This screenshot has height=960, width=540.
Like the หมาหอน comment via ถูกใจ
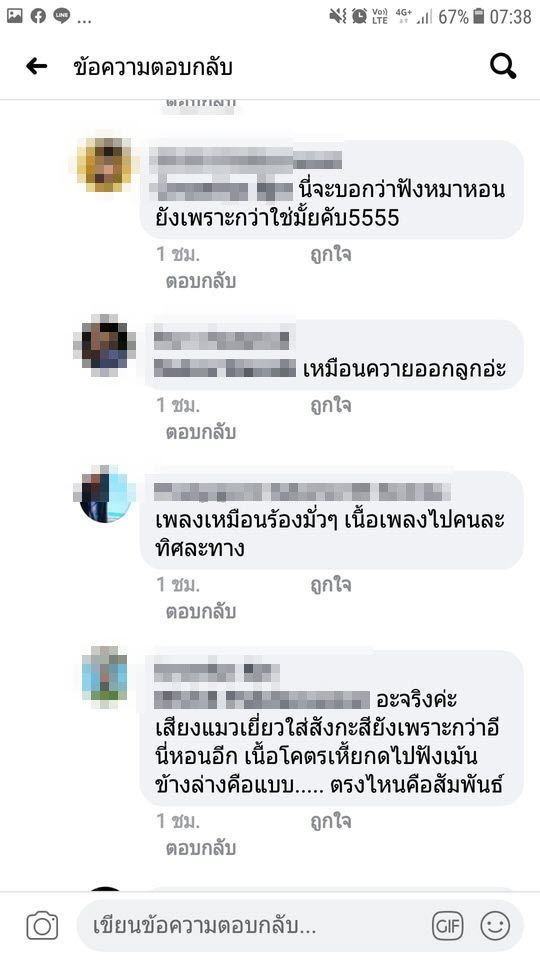[x=331, y=254]
